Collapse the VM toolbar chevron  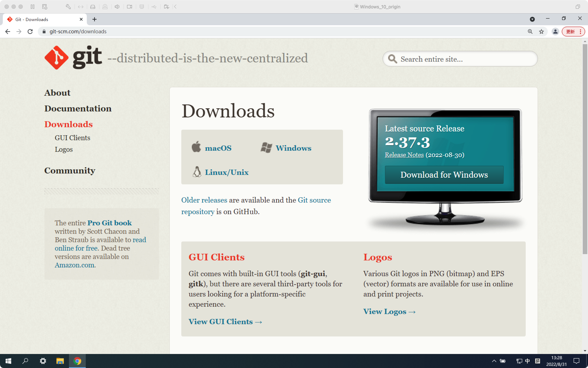click(175, 7)
